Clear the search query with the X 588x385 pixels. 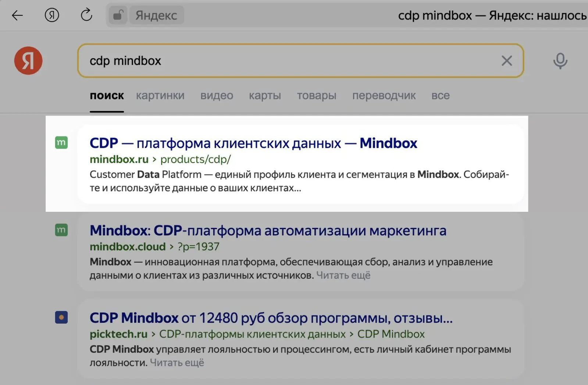506,61
